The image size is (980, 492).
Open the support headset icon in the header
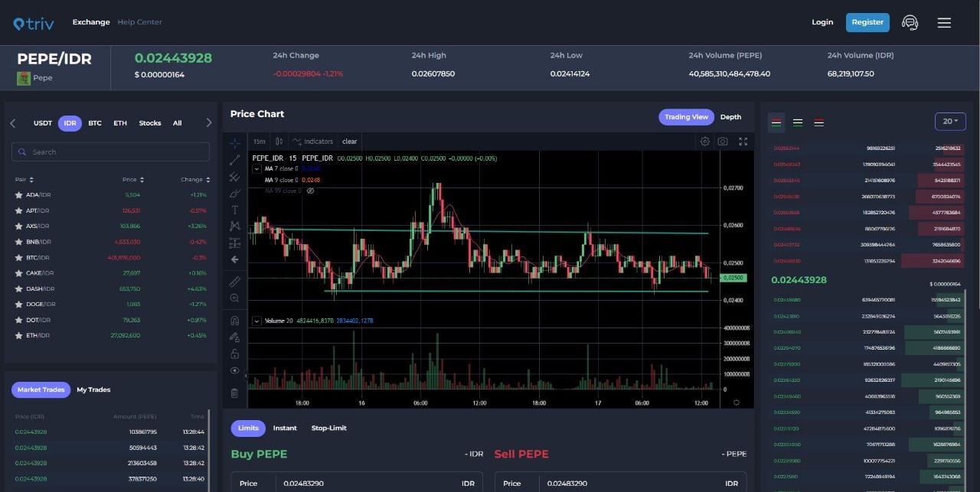coord(910,22)
